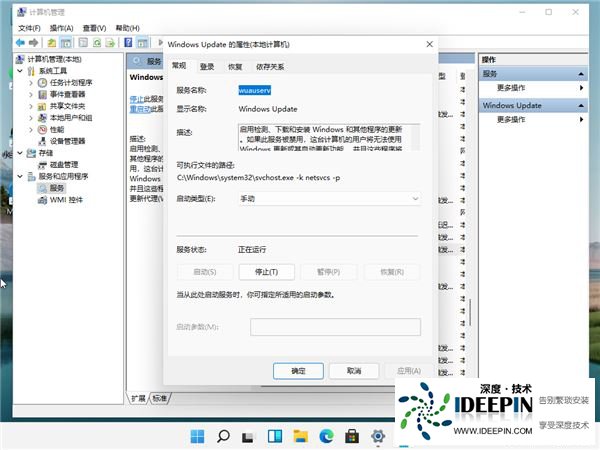Collapse the 服务和应用程序 tree node
This screenshot has width=600, height=450.
pyautogui.click(x=20, y=176)
